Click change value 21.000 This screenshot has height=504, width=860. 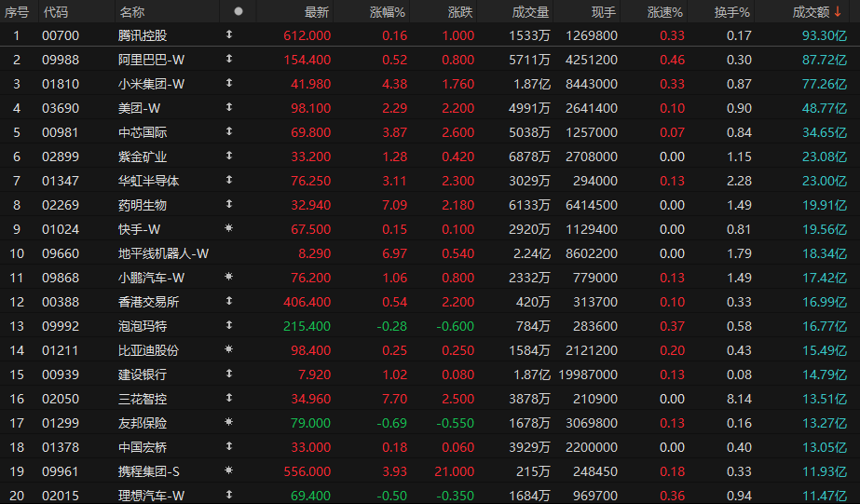click(454, 471)
